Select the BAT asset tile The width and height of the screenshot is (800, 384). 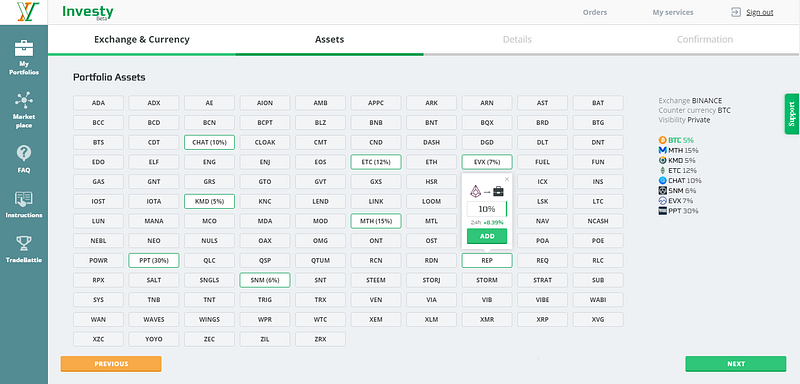click(x=598, y=103)
